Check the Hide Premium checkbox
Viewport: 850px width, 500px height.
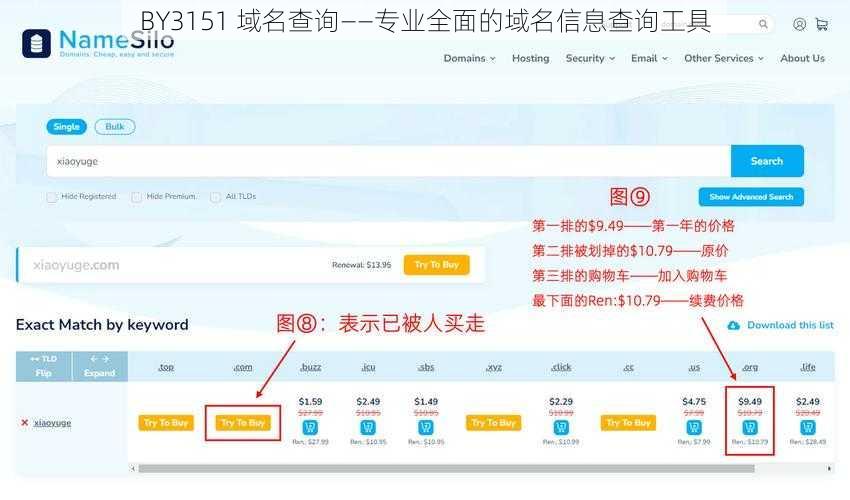[x=137, y=197]
